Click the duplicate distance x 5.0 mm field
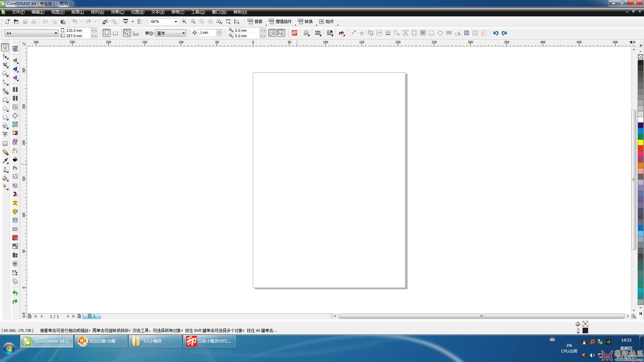 [x=247, y=30]
